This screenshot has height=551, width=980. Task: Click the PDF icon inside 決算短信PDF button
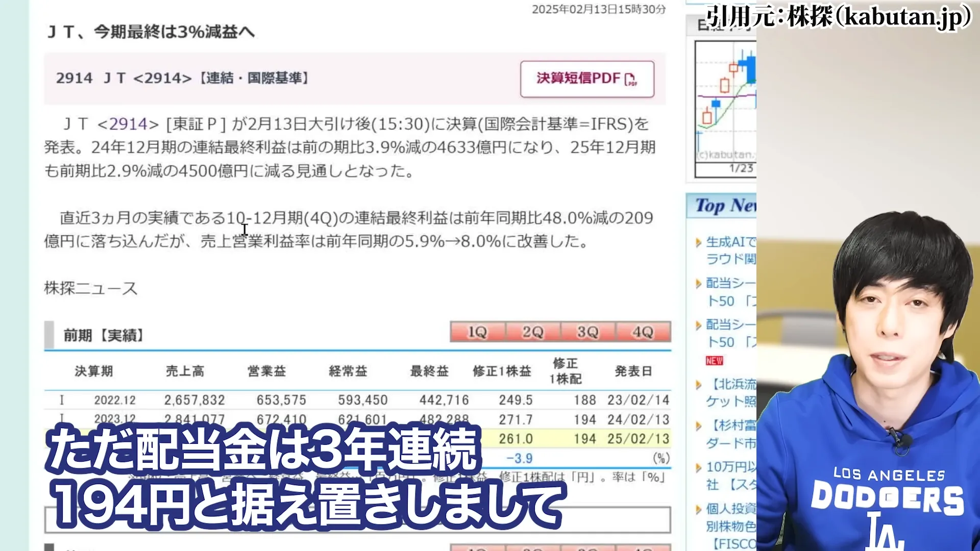[x=631, y=79]
